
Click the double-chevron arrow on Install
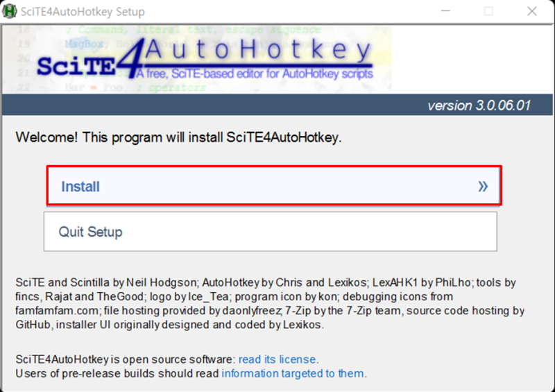483,186
